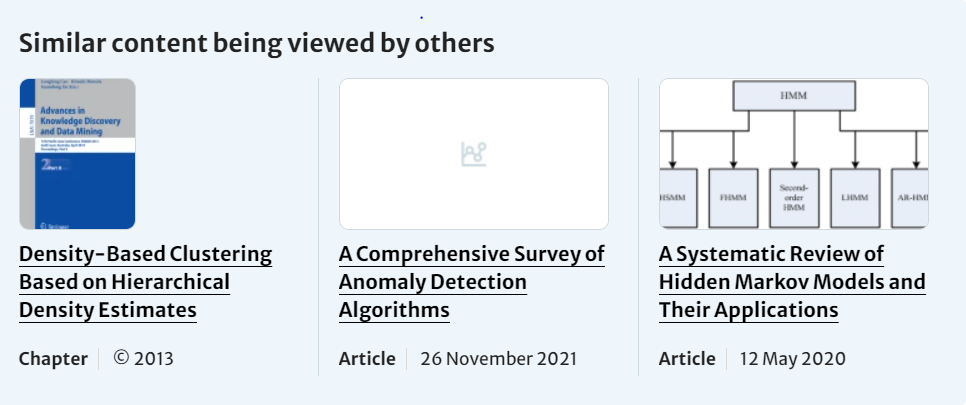
Task: Click the placeholder image icon in the Anomaly Detection card
Action: [473, 154]
